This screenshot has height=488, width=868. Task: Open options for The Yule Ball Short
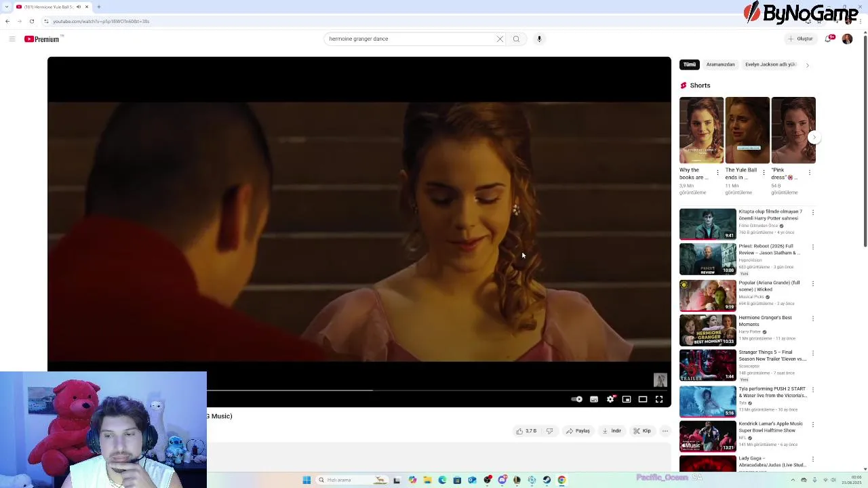[764, 173]
